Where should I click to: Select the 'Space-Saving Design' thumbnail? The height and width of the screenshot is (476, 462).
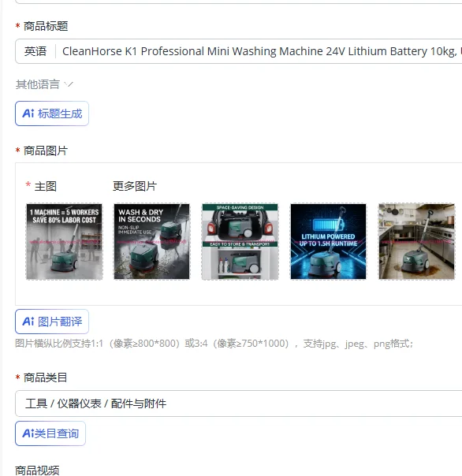tap(240, 241)
